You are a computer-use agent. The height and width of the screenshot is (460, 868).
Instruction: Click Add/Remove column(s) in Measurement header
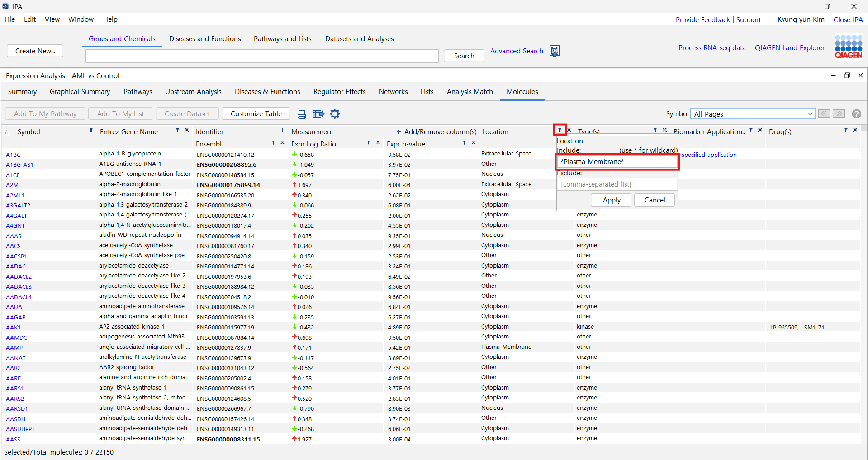pos(436,131)
